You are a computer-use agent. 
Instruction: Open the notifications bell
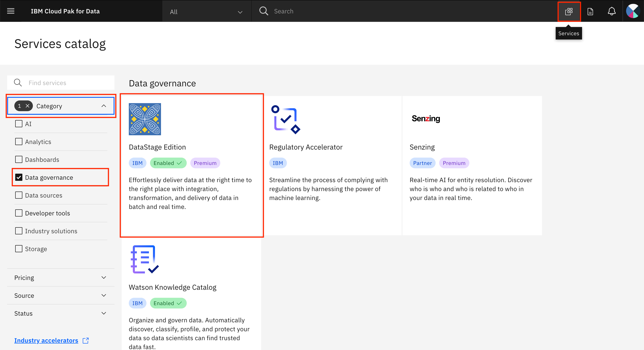coord(612,11)
